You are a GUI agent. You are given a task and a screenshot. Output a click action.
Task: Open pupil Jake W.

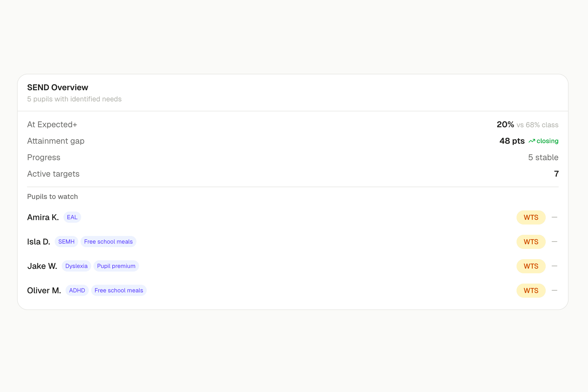tap(42, 266)
